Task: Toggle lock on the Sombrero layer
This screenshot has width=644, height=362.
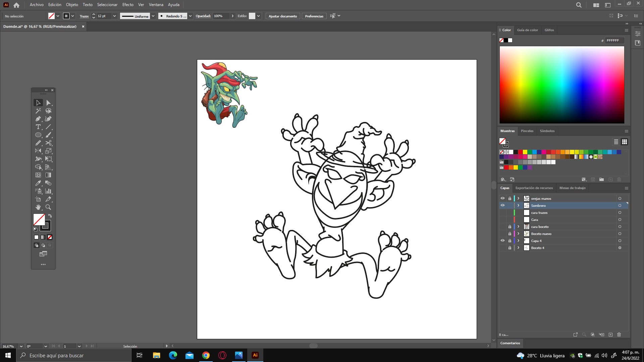Action: tap(510, 205)
